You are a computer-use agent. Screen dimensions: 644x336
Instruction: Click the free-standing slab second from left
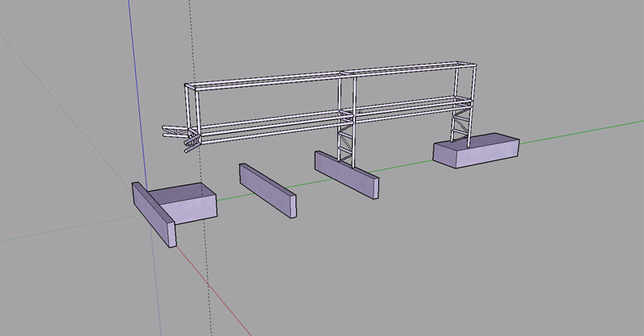click(x=266, y=189)
